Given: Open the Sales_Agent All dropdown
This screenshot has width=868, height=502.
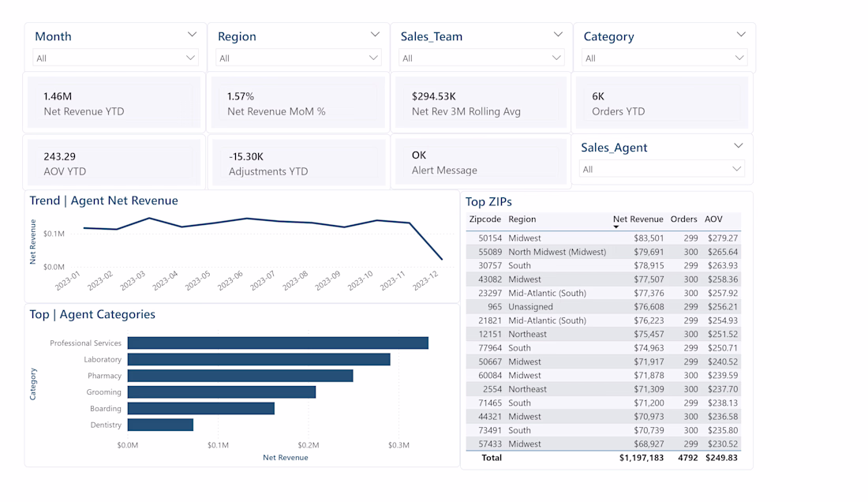Looking at the screenshot, I should point(661,169).
